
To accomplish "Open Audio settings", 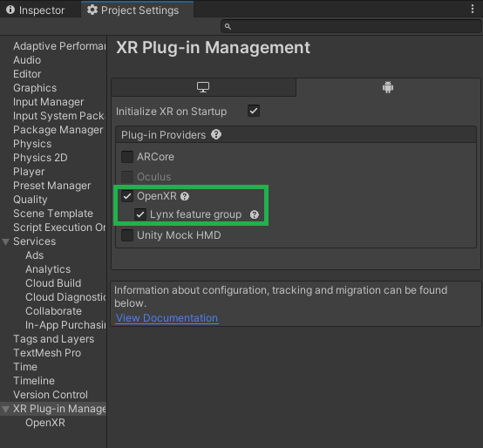I will [x=27, y=60].
